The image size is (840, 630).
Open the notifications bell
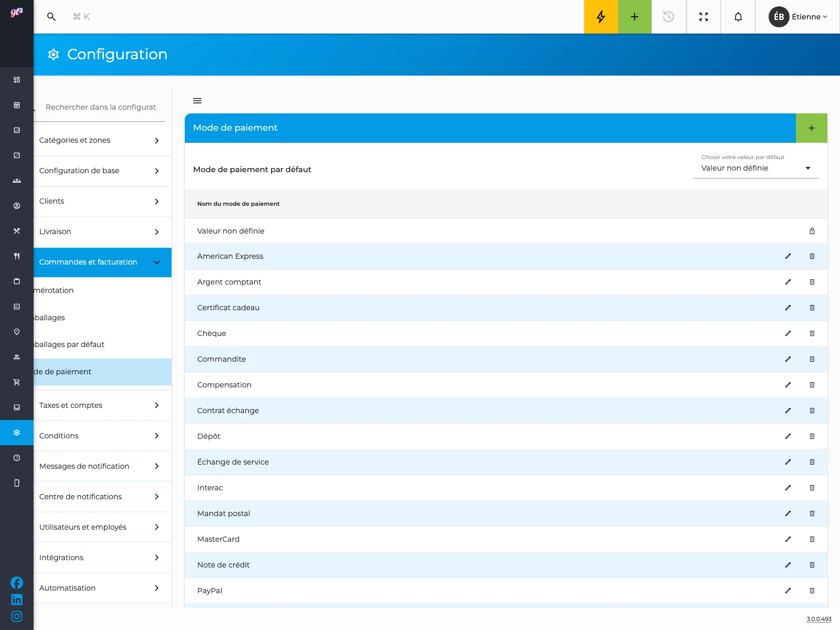[x=738, y=17]
